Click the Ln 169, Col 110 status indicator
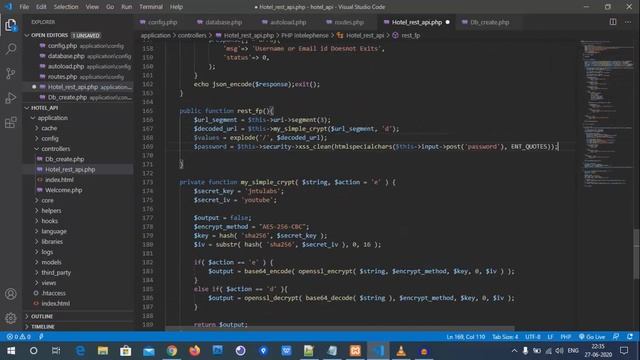640x360 pixels. click(x=465, y=337)
